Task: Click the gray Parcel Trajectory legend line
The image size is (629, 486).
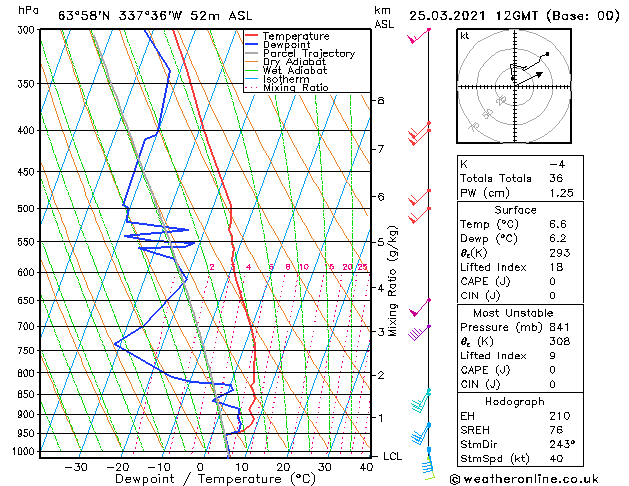Action: [x=251, y=53]
